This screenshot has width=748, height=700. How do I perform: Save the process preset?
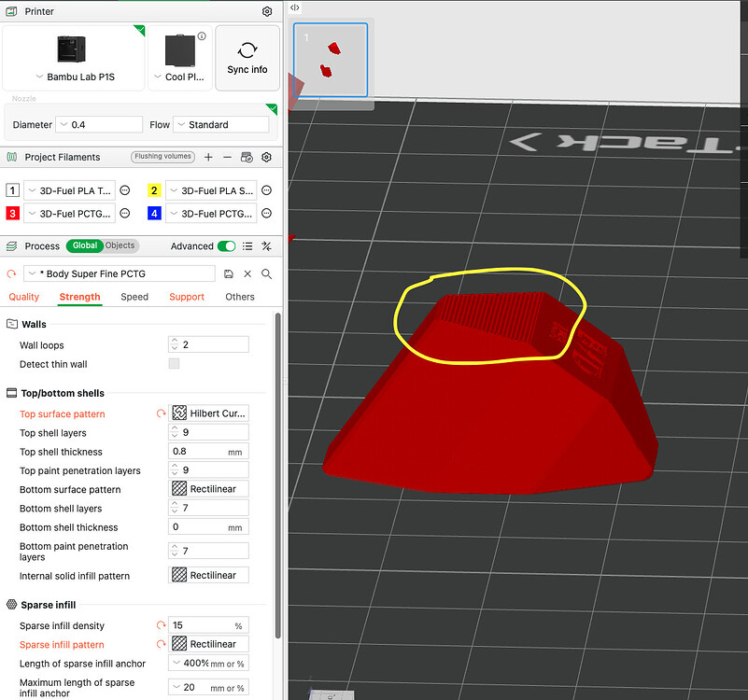tap(229, 273)
